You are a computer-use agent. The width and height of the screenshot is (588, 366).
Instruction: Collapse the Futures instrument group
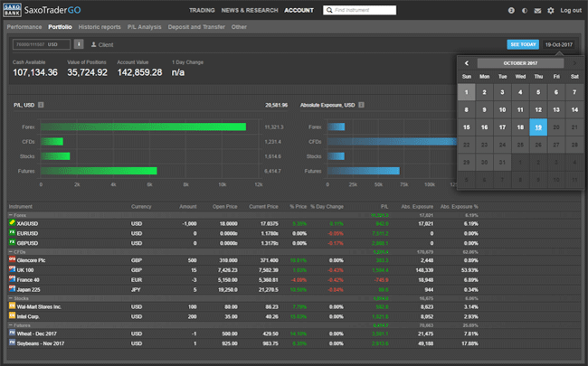(x=10, y=324)
